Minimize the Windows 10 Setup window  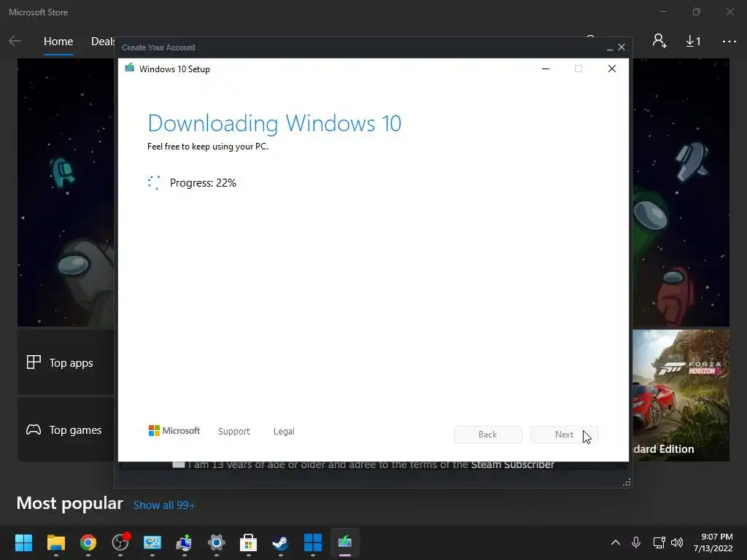[546, 69]
